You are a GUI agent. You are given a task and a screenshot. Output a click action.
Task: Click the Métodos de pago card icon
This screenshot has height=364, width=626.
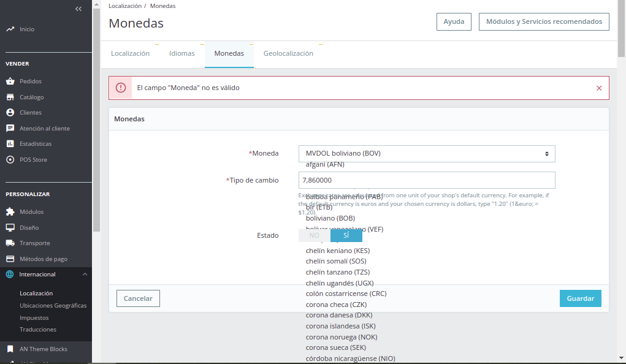(x=10, y=259)
